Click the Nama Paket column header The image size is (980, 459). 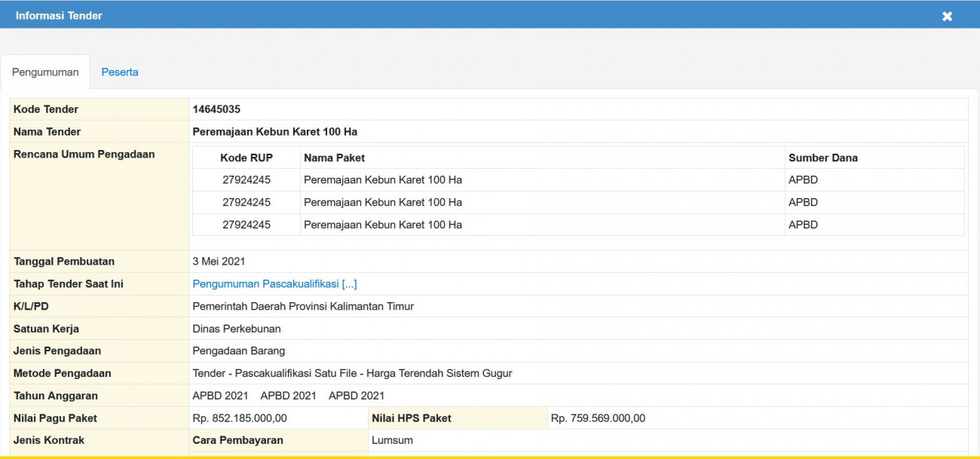tap(334, 158)
